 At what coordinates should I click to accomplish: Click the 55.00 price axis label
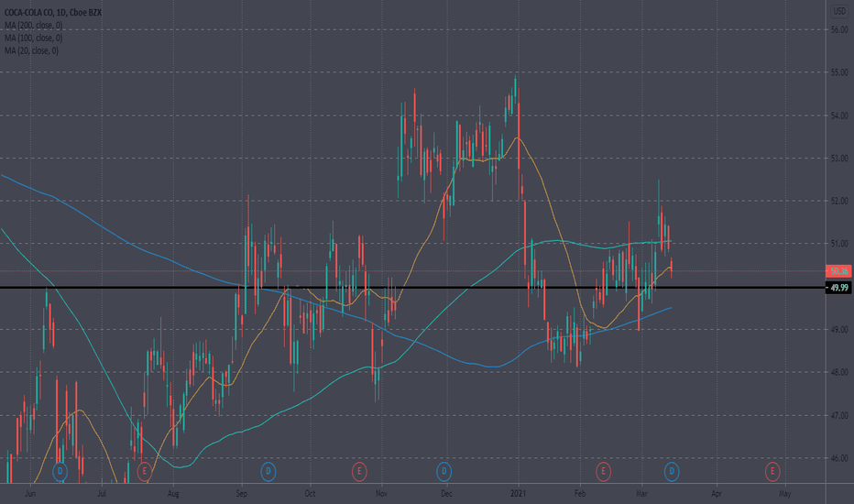839,72
